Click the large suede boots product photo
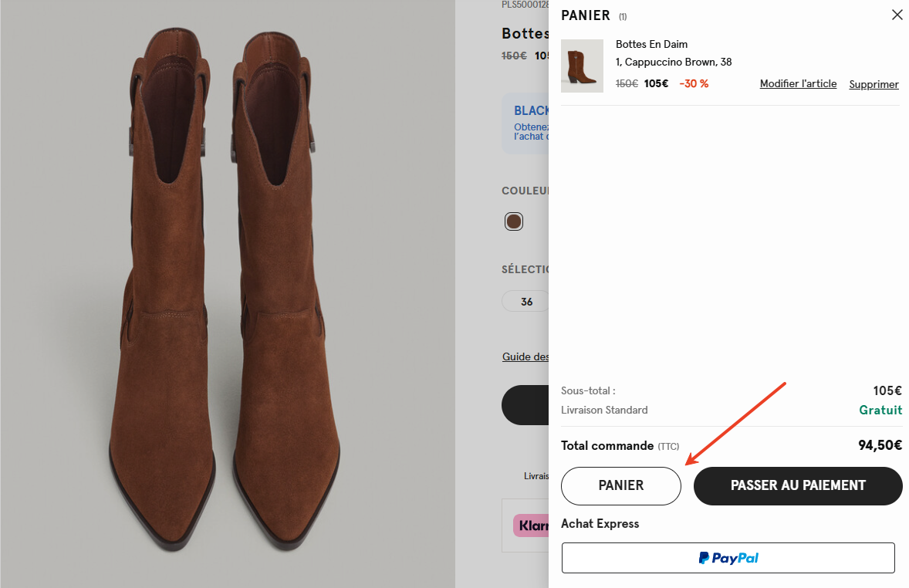909x588 pixels. 228,293
